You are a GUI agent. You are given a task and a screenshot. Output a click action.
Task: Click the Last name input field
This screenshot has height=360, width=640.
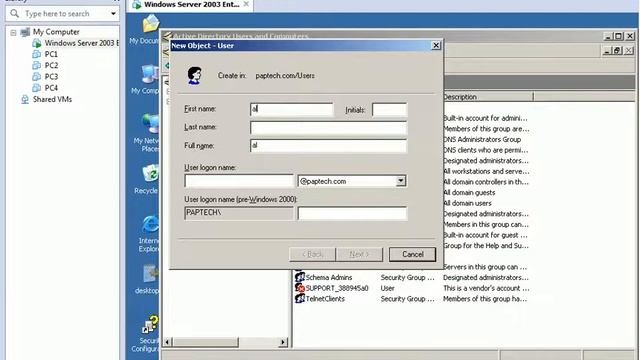(329, 127)
